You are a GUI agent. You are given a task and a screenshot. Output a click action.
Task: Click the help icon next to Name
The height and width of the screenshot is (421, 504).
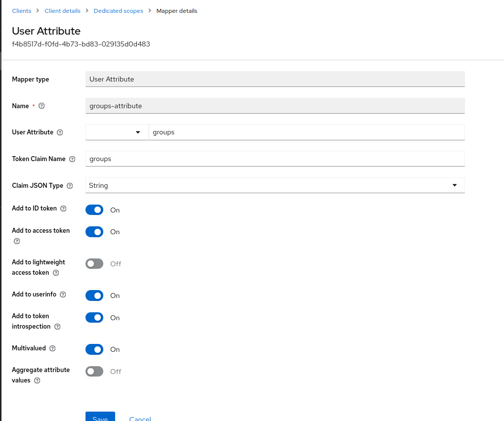[41, 106]
